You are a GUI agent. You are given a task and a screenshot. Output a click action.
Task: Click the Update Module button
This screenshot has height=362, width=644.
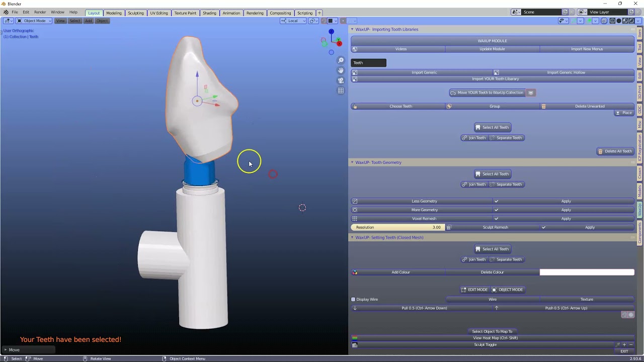(x=492, y=49)
